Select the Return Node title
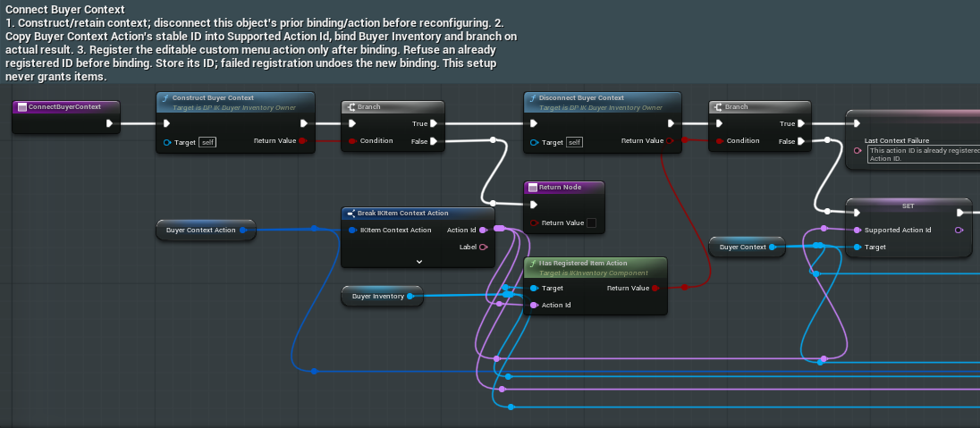The width and height of the screenshot is (980, 428). (559, 188)
